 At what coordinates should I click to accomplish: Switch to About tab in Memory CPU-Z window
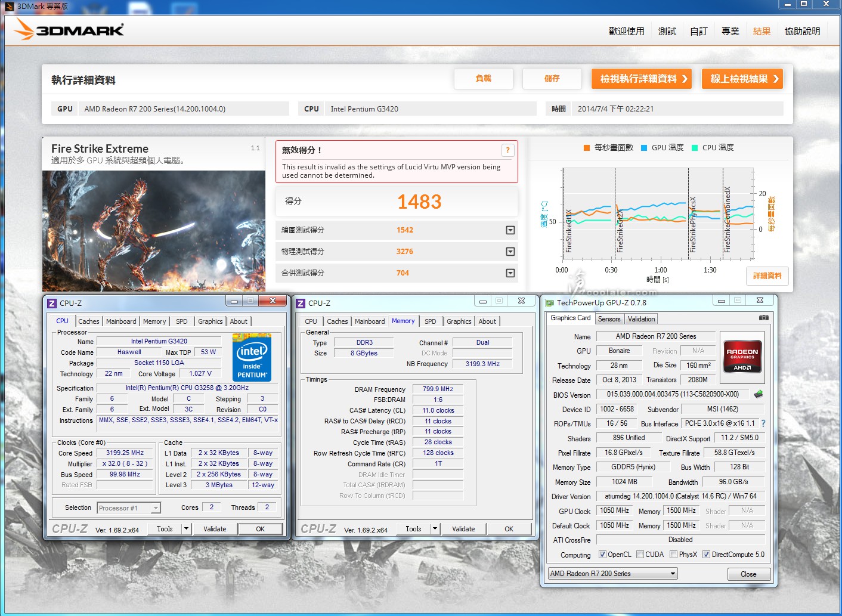click(x=487, y=321)
